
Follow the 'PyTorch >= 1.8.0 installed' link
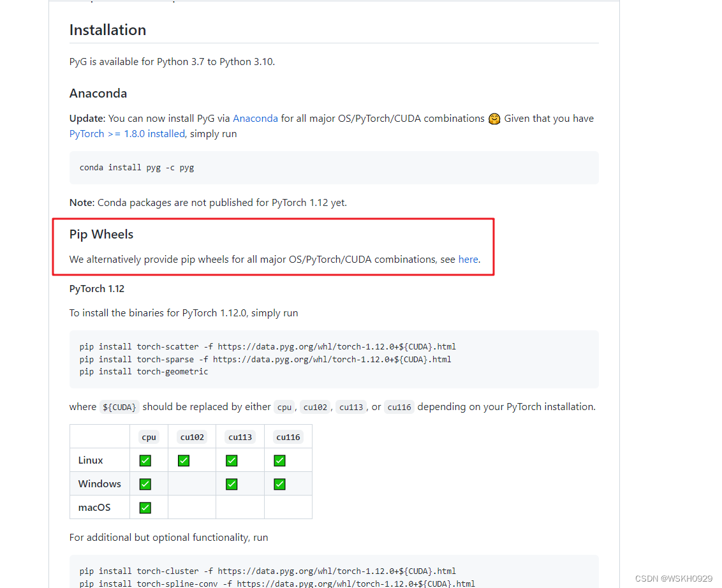tap(127, 134)
